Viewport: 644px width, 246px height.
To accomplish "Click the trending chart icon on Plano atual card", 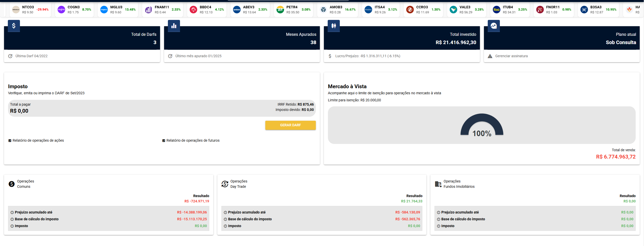I will pyautogui.click(x=494, y=26).
